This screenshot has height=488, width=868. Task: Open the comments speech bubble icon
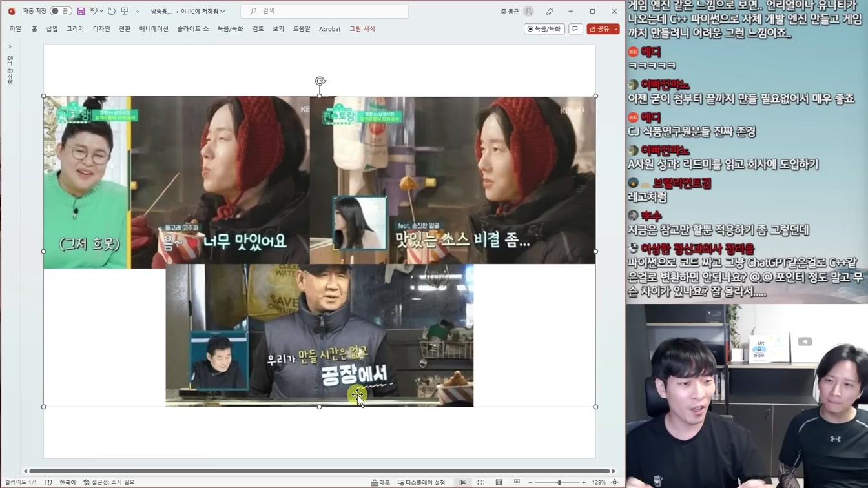[x=575, y=29]
